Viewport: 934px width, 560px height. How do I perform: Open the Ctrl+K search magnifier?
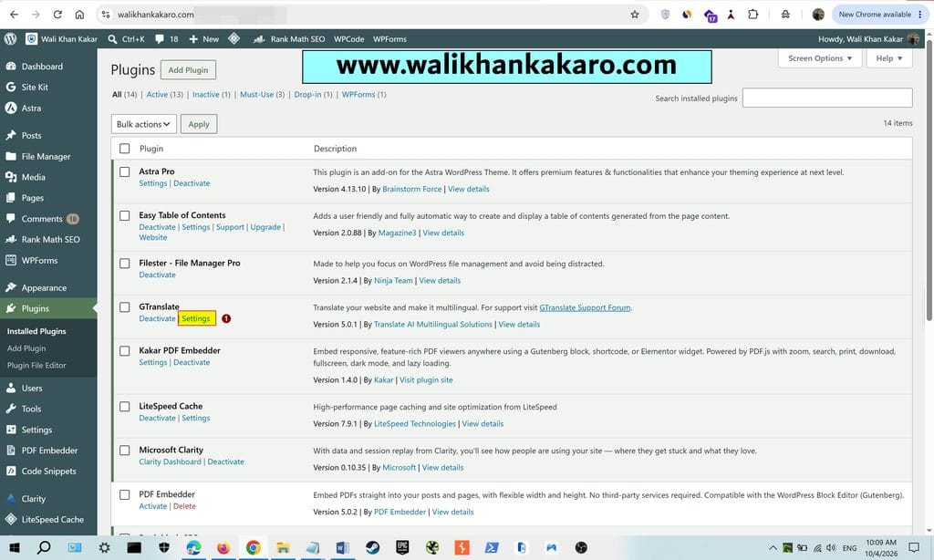112,38
